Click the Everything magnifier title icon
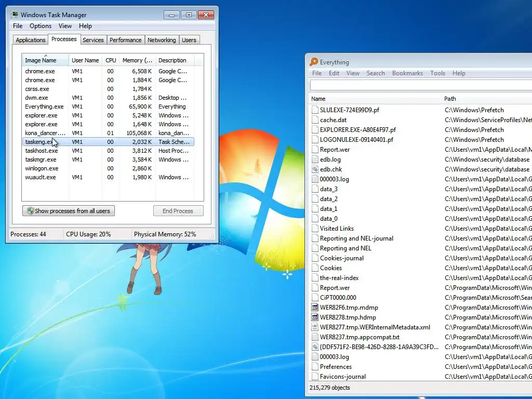This screenshot has height=399, width=532. coord(314,62)
